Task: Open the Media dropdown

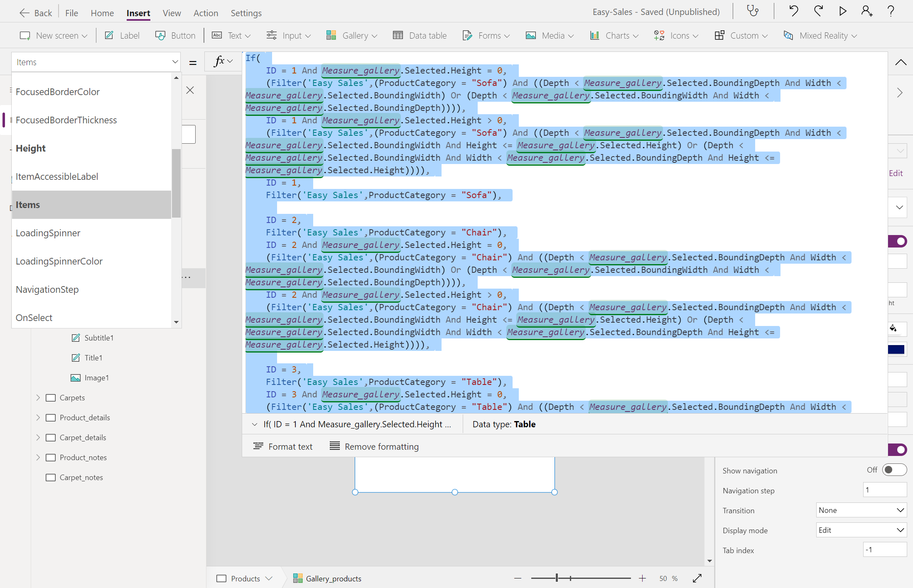Action: (x=550, y=36)
